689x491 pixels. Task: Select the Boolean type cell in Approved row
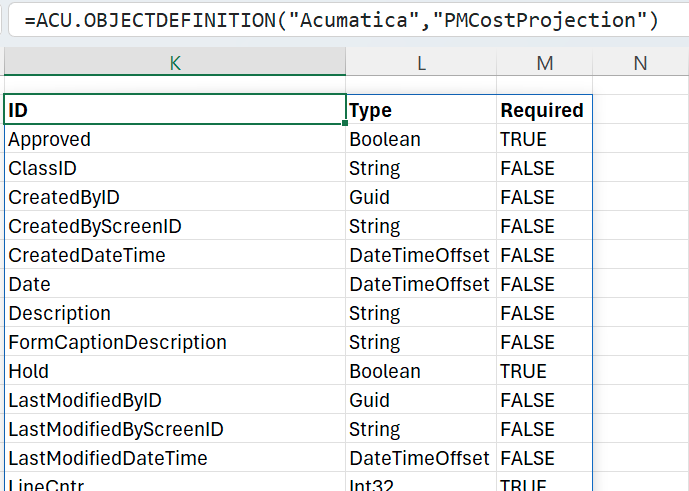[421, 139]
